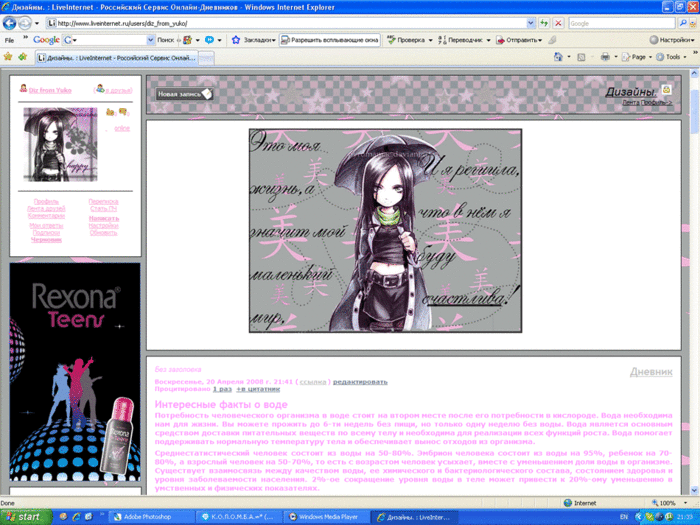The width and height of the screenshot is (700, 525).
Task: Click the Новая запись new entry button
Action: [184, 94]
